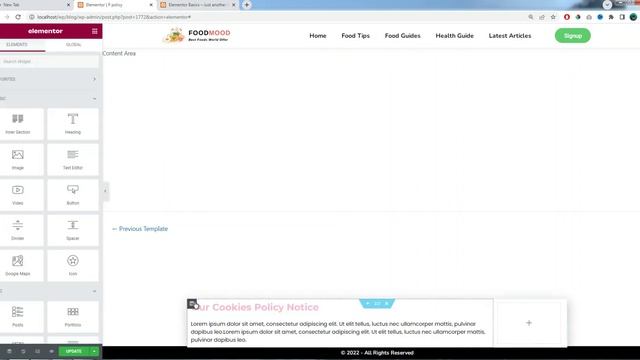Preview changes with the eye icon
Image resolution: width=640 pixels, height=360 pixels.
pyautogui.click(x=51, y=351)
